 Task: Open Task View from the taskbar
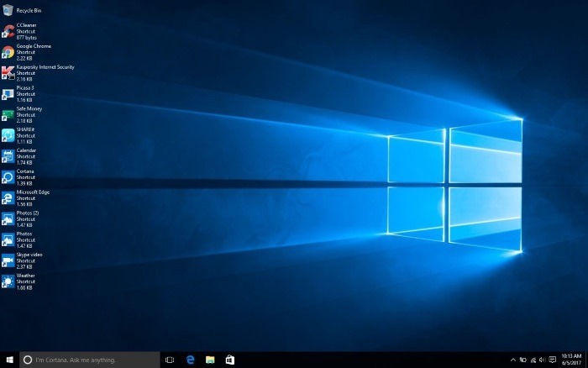(170, 360)
